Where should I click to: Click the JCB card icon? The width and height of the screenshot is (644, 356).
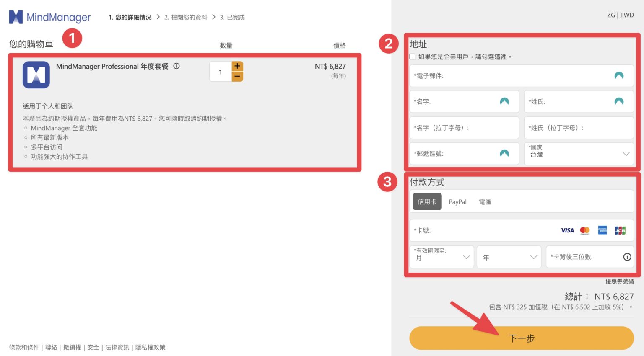(x=620, y=230)
